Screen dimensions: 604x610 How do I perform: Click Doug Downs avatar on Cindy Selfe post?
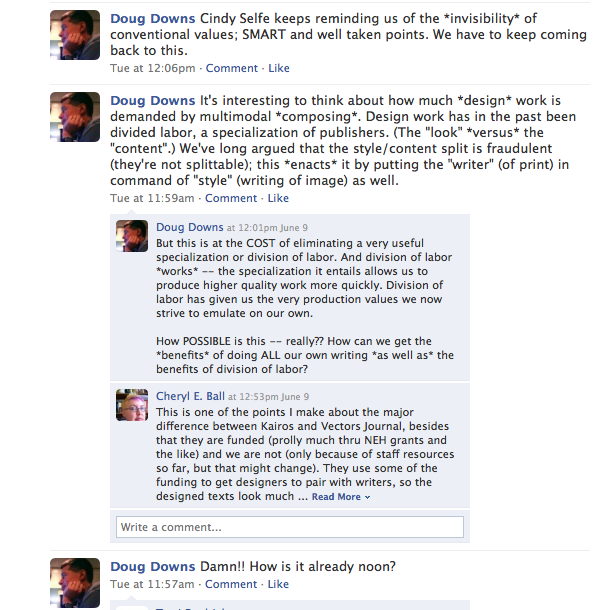pyautogui.click(x=75, y=35)
